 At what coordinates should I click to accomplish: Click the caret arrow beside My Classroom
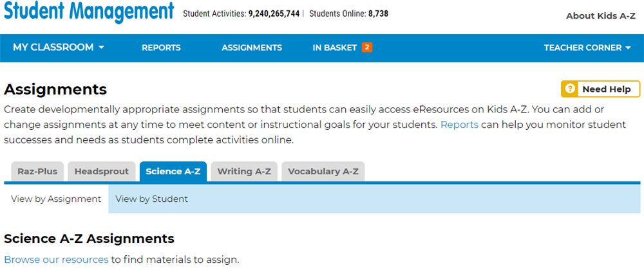click(101, 48)
